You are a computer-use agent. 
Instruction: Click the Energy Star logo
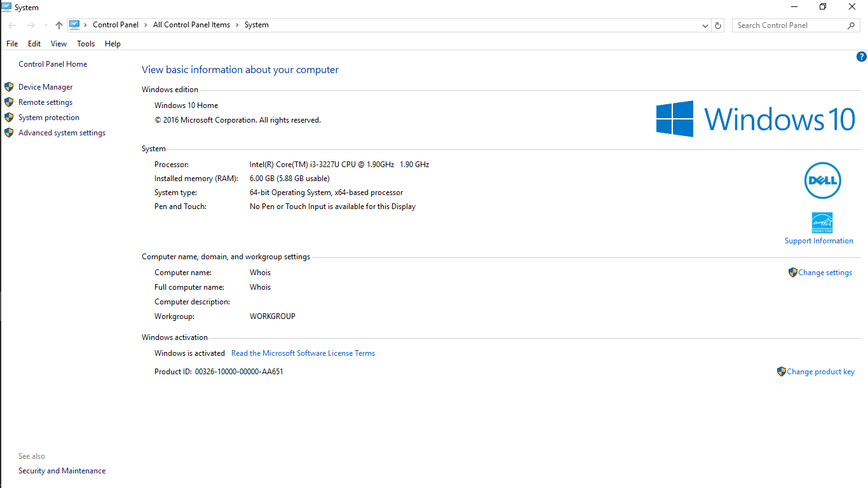coord(822,222)
